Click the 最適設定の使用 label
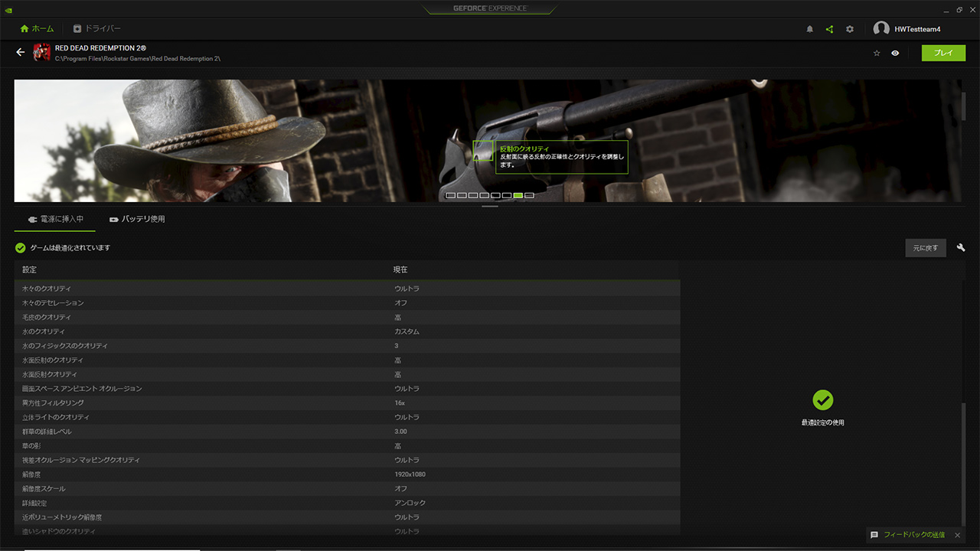 tap(823, 422)
